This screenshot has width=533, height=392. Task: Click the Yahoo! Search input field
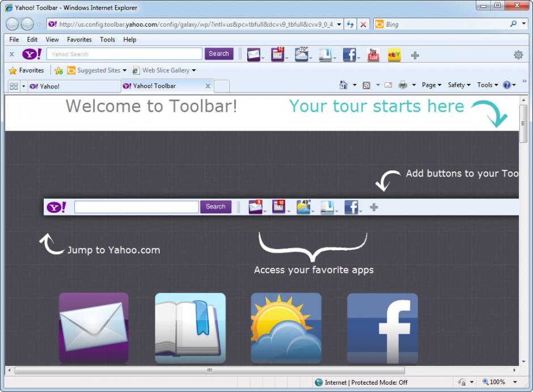(x=124, y=54)
